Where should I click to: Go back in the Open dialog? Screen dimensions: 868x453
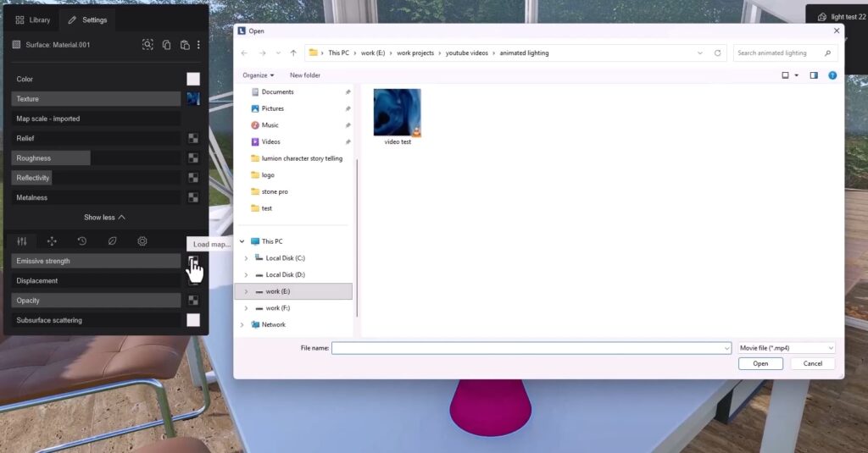click(244, 53)
